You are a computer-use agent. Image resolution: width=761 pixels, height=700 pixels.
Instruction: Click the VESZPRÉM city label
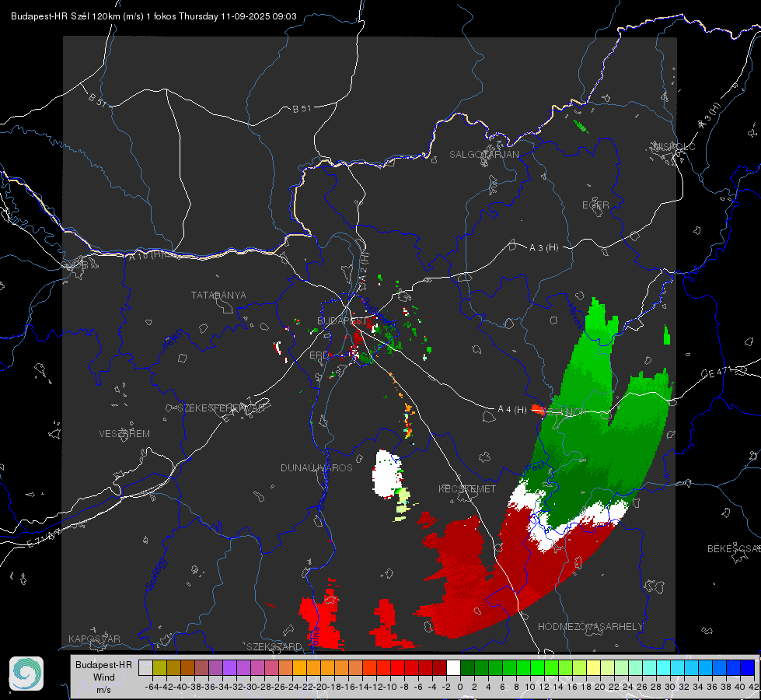point(124,434)
